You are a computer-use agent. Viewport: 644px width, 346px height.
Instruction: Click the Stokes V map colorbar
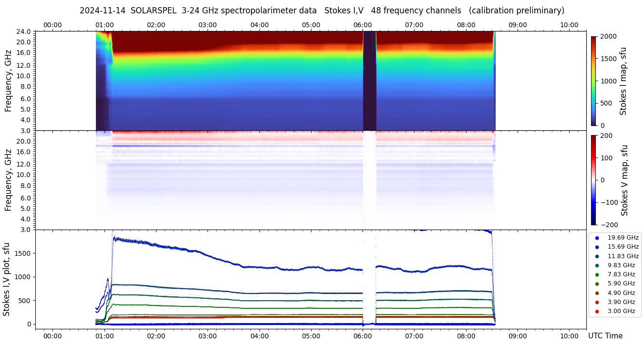(593, 180)
